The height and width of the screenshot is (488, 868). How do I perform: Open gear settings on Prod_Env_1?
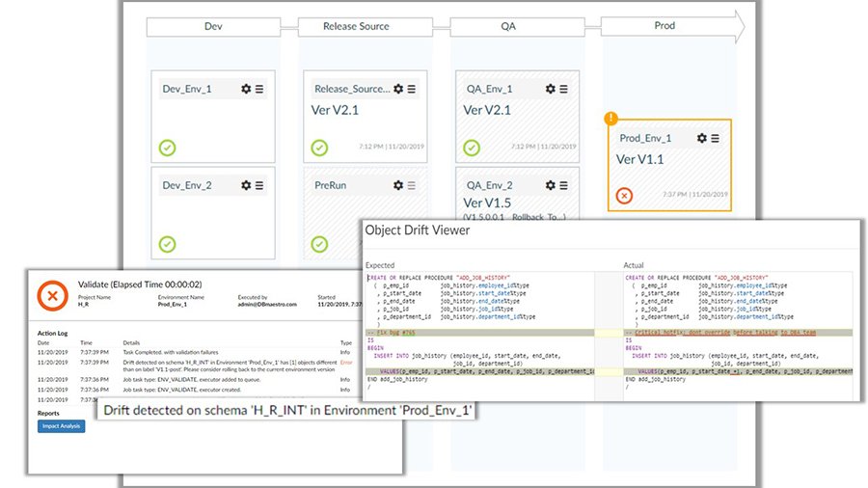(x=702, y=139)
